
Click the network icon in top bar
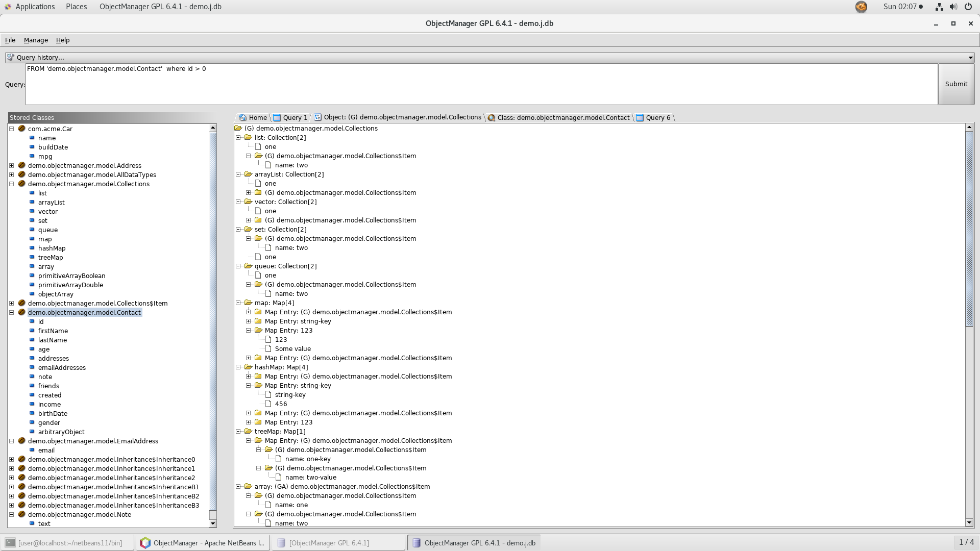[939, 7]
